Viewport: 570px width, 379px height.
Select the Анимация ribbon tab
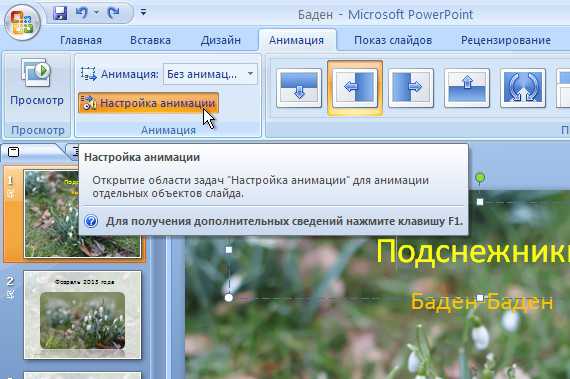click(297, 40)
